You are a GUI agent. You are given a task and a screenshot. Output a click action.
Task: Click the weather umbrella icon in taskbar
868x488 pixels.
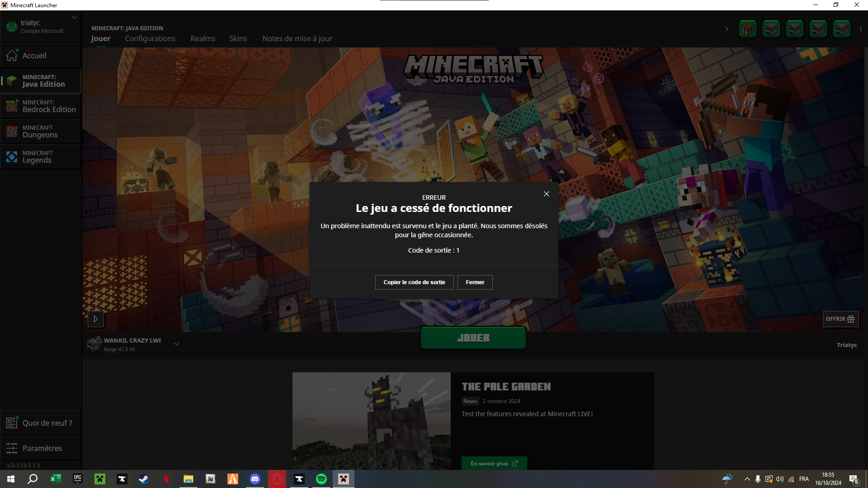727,479
